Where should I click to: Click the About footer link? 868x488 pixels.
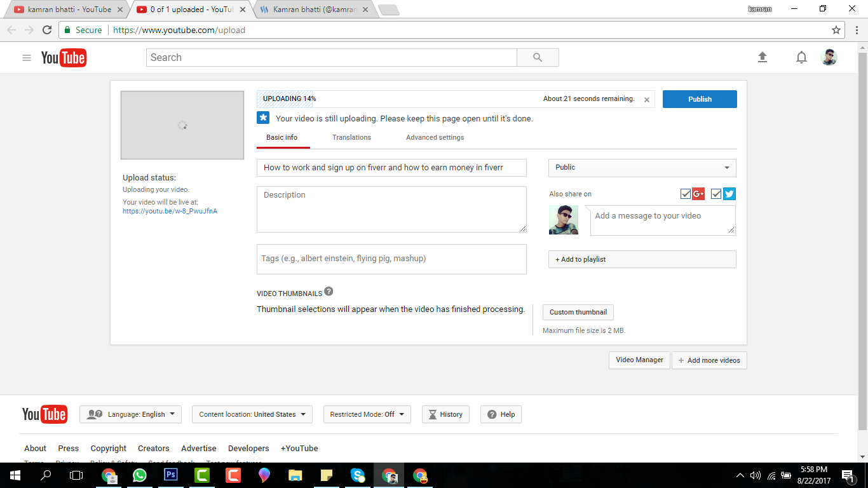[x=36, y=448]
